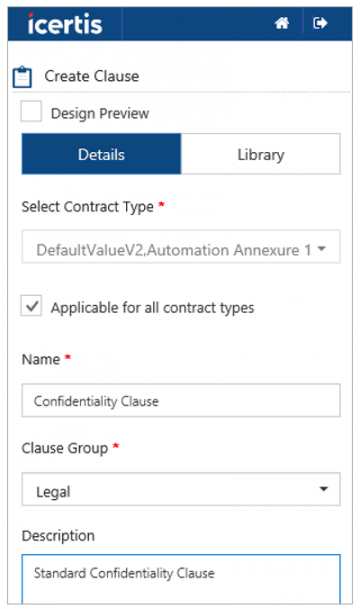
Task: Click the Clause Group dropdown arrow
Action: 323,489
